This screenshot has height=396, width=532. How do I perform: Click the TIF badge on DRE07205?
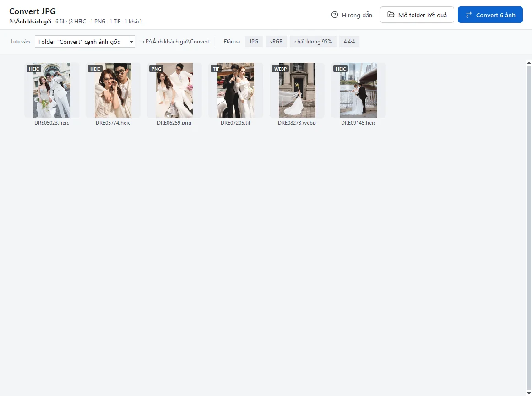point(216,69)
